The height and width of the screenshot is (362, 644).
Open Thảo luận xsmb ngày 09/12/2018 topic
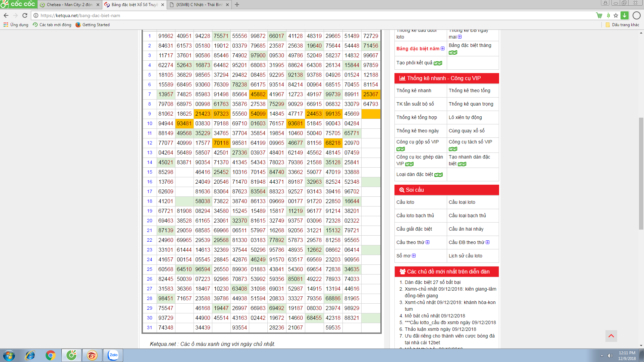pyautogui.click(x=440, y=329)
